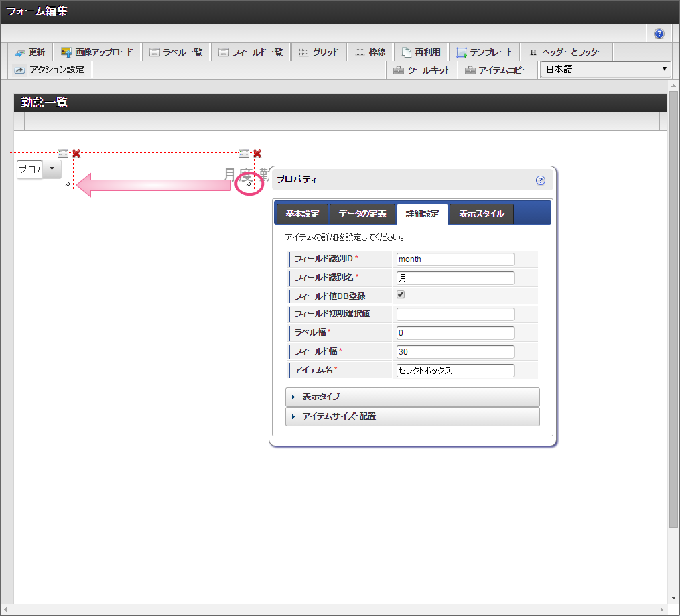Expand the アイテムサイズ・配置 section

[x=413, y=416]
